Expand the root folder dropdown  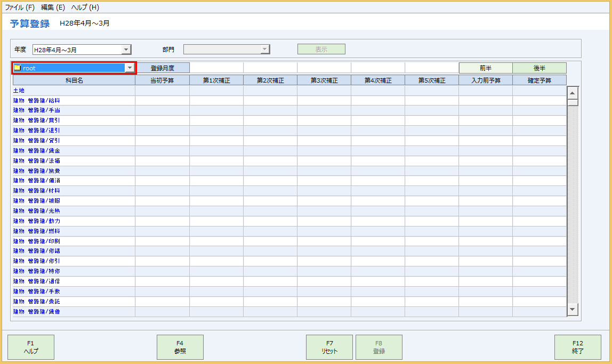(130, 68)
